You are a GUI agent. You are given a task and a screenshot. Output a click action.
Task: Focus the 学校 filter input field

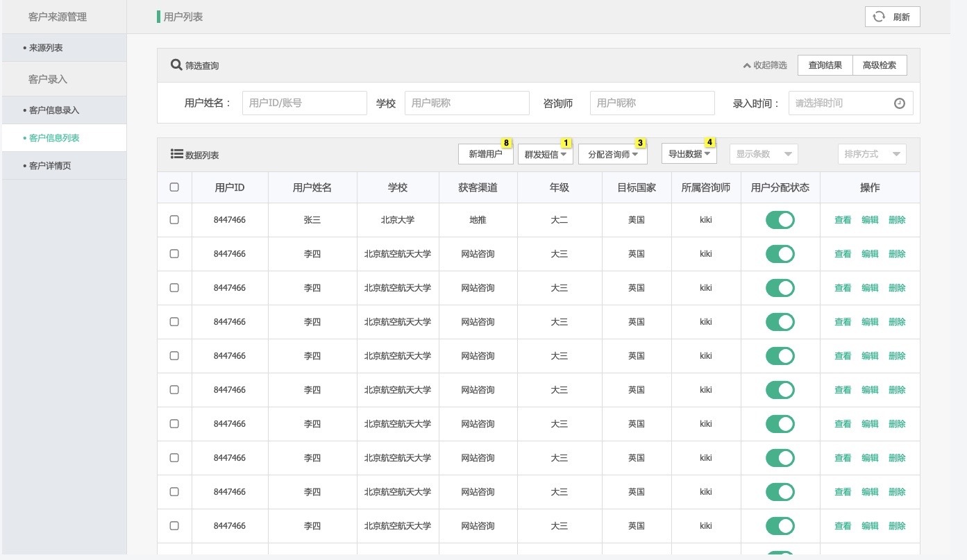click(467, 103)
